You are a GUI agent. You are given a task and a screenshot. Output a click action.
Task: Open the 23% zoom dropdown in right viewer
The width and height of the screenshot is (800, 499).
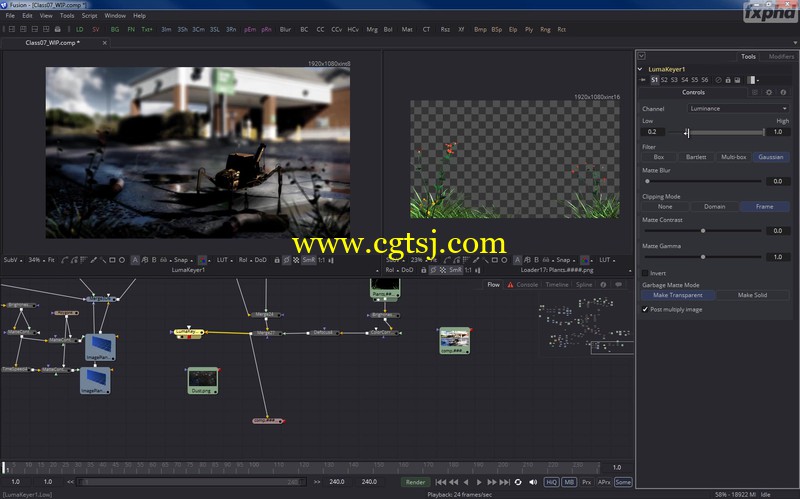coord(418,260)
